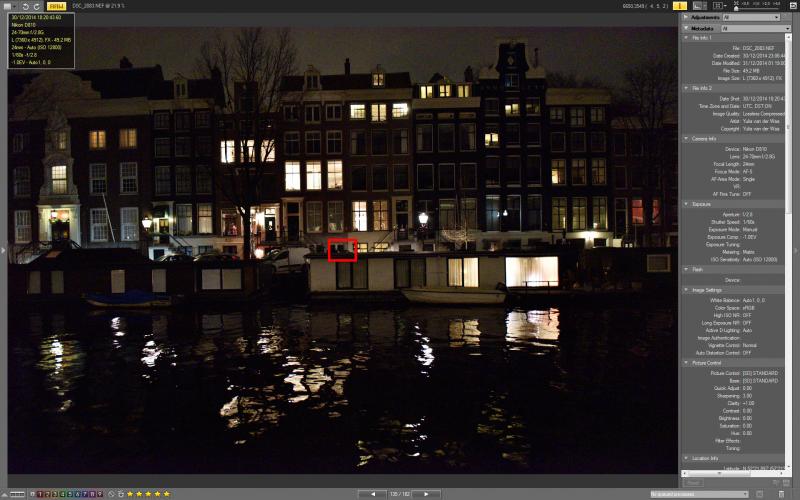The image size is (800, 500).
Task: Expand the Adjustments panel
Action: click(686, 17)
